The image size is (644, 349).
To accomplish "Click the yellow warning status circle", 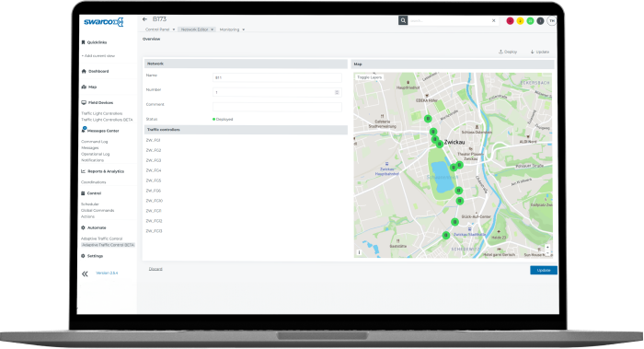I will click(x=521, y=21).
